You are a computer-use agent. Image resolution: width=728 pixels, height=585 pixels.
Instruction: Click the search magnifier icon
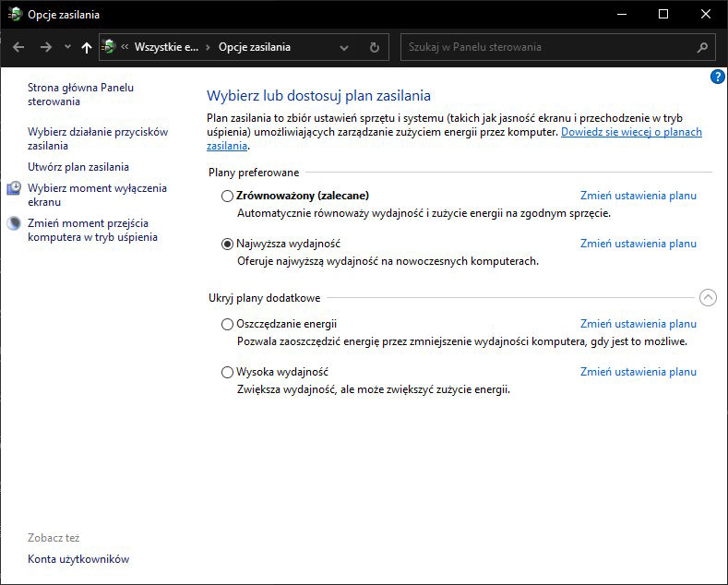click(x=703, y=47)
